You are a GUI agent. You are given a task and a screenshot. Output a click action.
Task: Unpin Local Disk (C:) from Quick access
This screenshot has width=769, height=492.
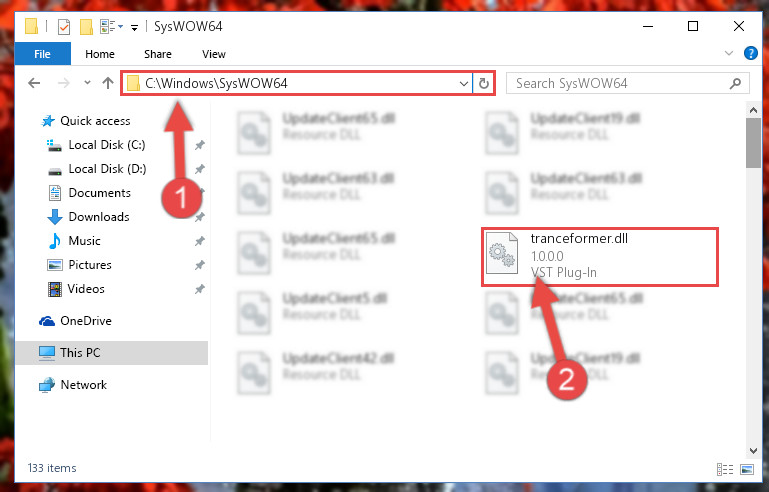pos(200,145)
